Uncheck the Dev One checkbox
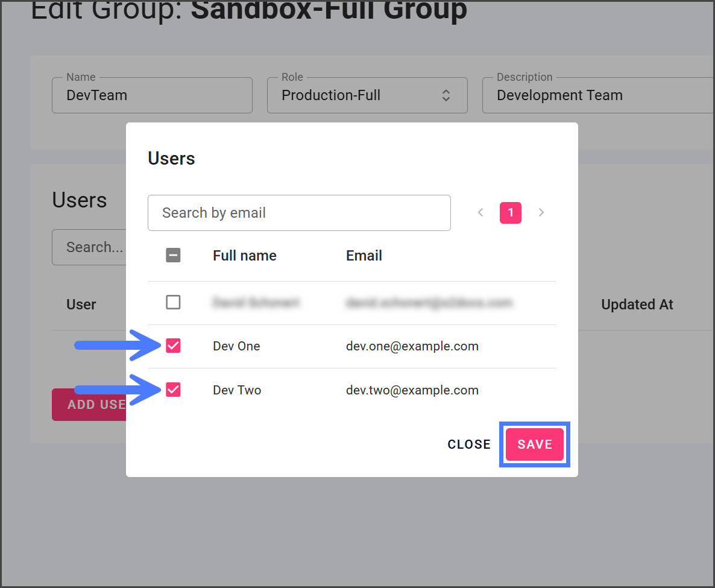 [173, 346]
